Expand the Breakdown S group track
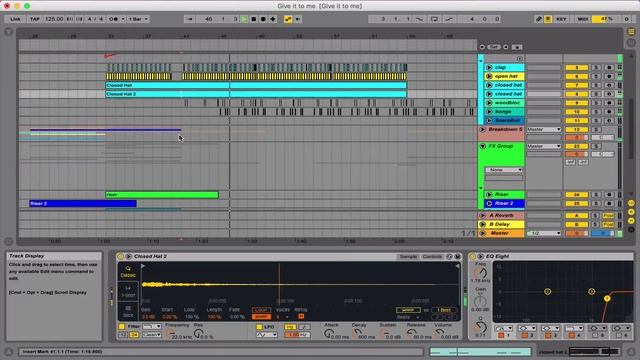The width and height of the screenshot is (640, 360). 482,129
